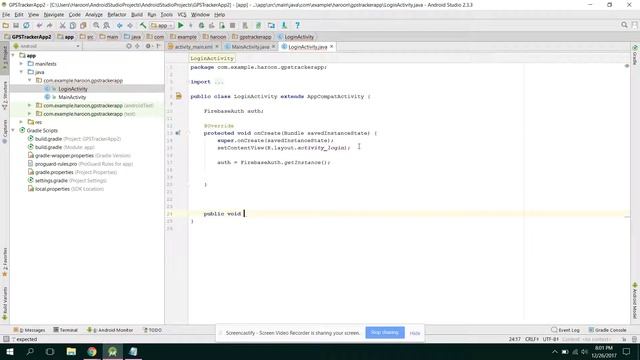Open the Terminal tool window
Image resolution: width=640 pixels, height=360 pixels.
tap(65, 330)
